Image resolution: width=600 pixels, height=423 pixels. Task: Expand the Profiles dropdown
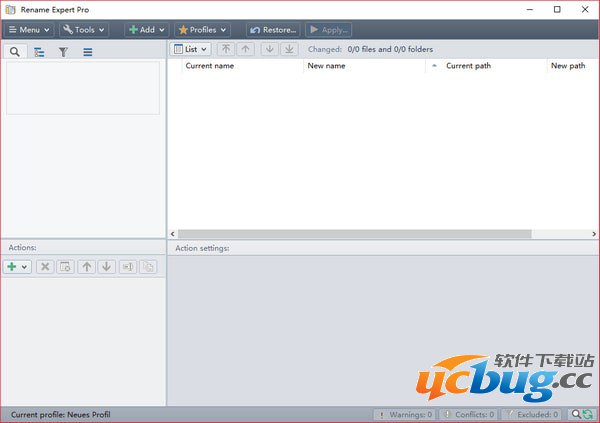coord(203,30)
